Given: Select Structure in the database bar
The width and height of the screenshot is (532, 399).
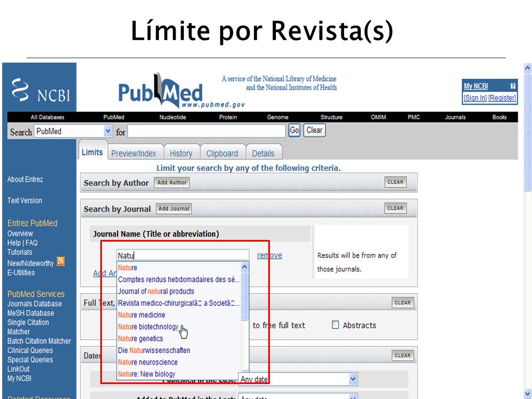Looking at the screenshot, I should coord(331,117).
